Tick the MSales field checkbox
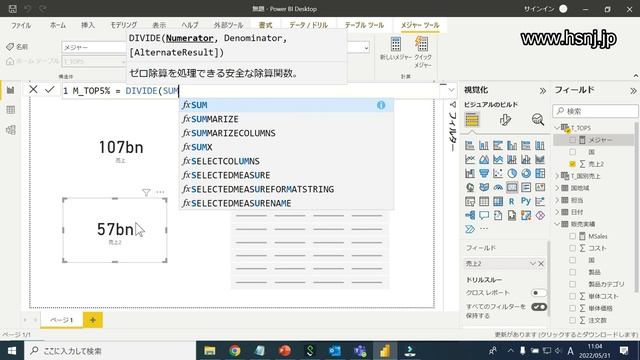This screenshot has width=640, height=360. pyautogui.click(x=572, y=236)
